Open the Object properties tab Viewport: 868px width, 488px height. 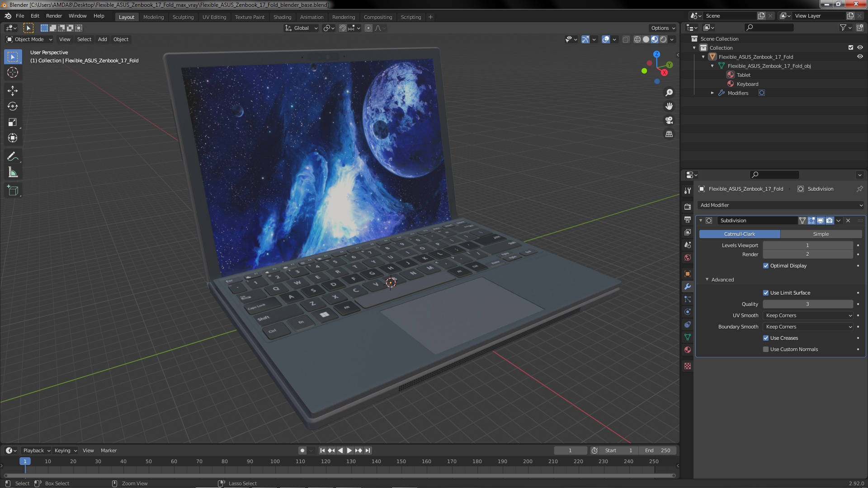pyautogui.click(x=688, y=274)
